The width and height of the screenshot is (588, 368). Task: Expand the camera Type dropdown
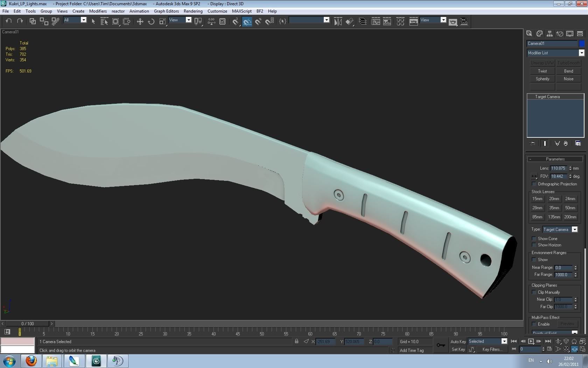(574, 230)
